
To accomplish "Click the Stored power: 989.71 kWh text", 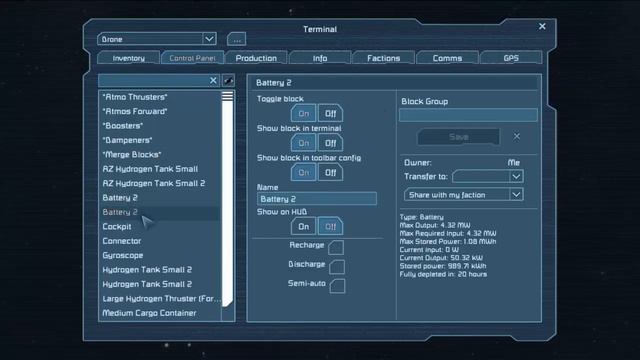I will point(443,266).
